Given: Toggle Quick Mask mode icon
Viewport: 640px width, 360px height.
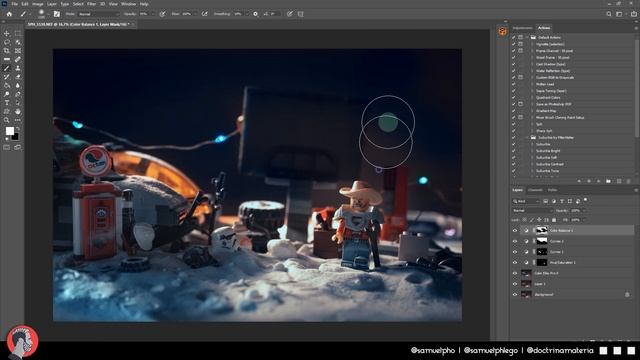Looking at the screenshot, I should click(x=7, y=147).
